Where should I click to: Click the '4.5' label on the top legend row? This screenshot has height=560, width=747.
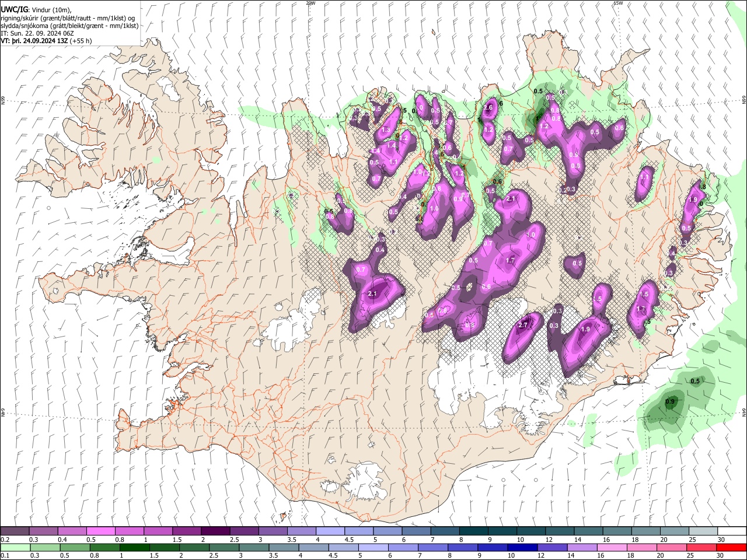(x=349, y=540)
